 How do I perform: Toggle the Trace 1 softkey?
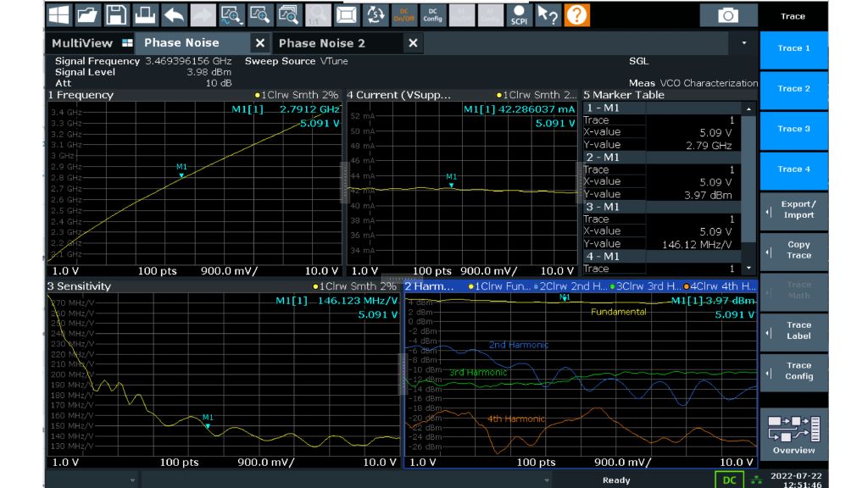click(793, 48)
